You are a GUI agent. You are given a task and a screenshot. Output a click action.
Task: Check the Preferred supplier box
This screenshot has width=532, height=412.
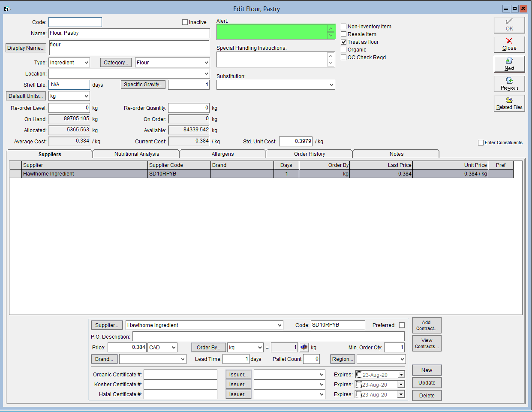point(402,325)
